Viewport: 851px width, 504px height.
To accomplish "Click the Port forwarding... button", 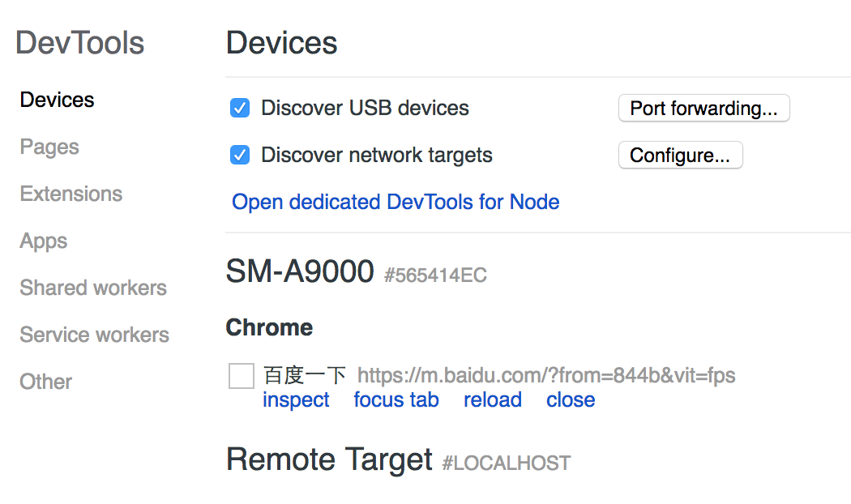I will pos(703,109).
